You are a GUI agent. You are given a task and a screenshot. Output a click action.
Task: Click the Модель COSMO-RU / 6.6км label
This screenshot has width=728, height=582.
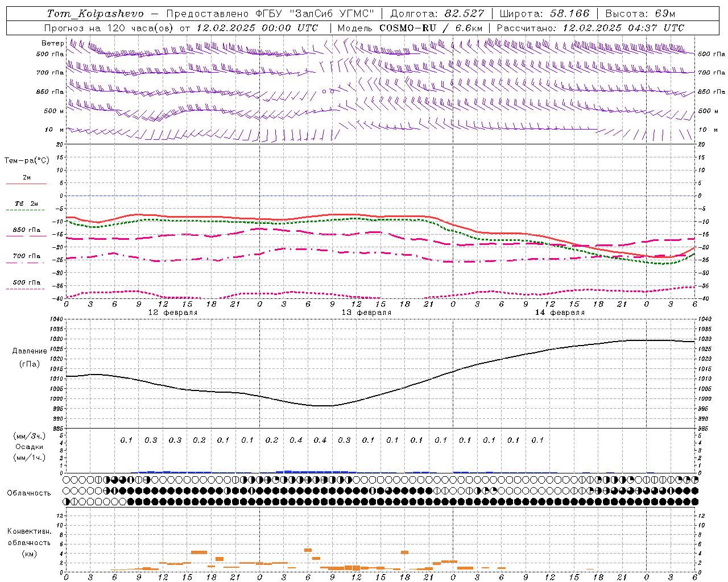click(x=410, y=28)
